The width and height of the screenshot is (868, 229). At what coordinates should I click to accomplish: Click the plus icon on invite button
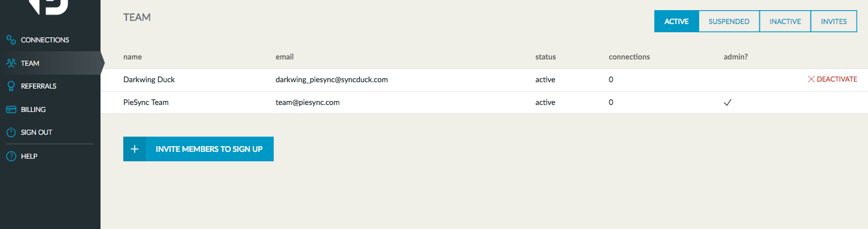[x=134, y=149]
